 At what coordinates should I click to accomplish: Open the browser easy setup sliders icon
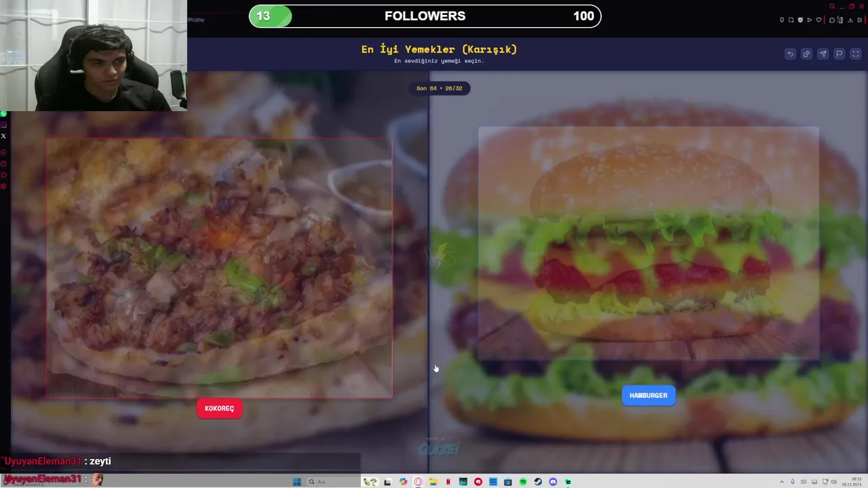860,20
